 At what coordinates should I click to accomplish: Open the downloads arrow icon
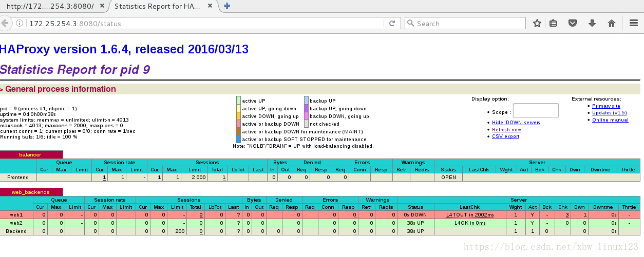(592, 23)
